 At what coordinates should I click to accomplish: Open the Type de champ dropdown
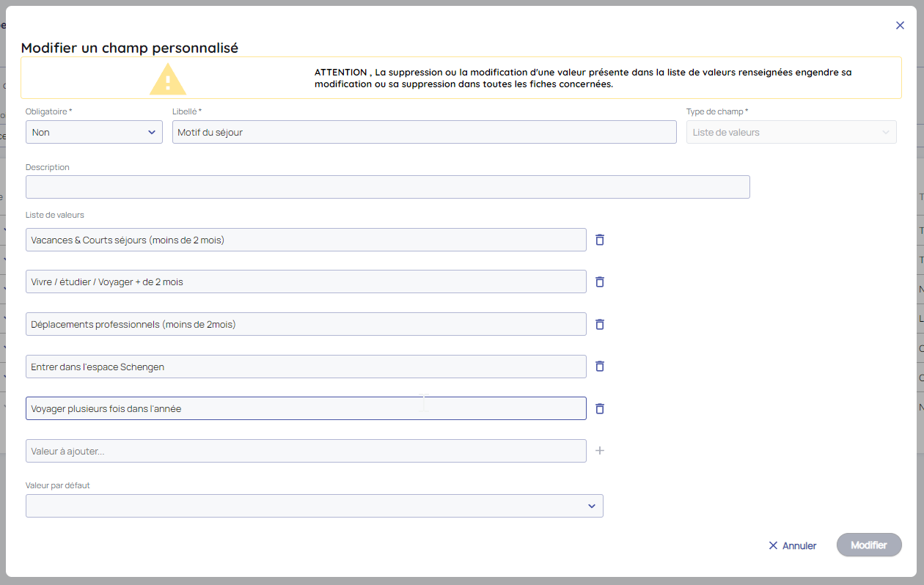[x=791, y=133]
